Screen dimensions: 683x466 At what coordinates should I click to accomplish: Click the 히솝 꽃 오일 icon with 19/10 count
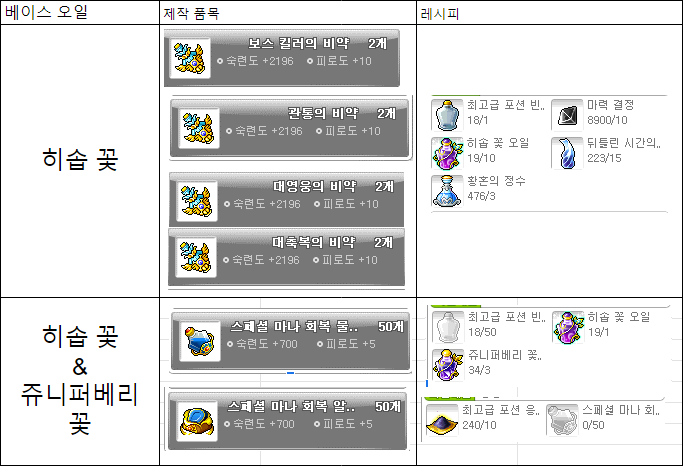447,153
